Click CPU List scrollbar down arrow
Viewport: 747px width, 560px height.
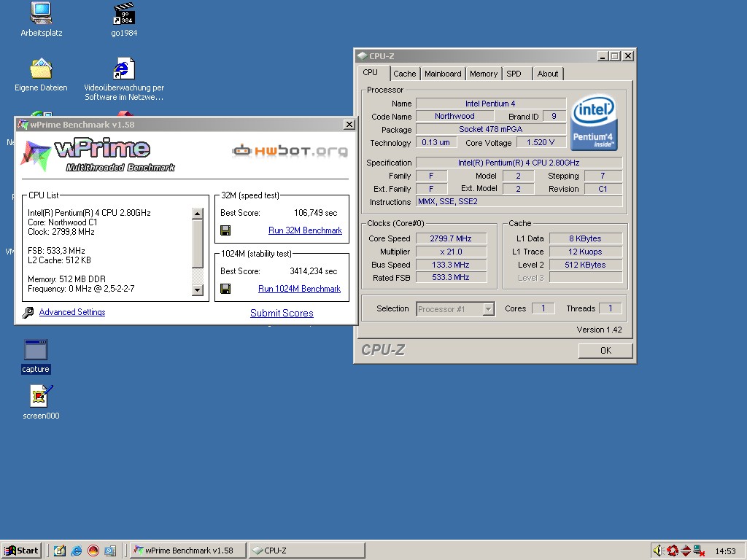[x=198, y=289]
